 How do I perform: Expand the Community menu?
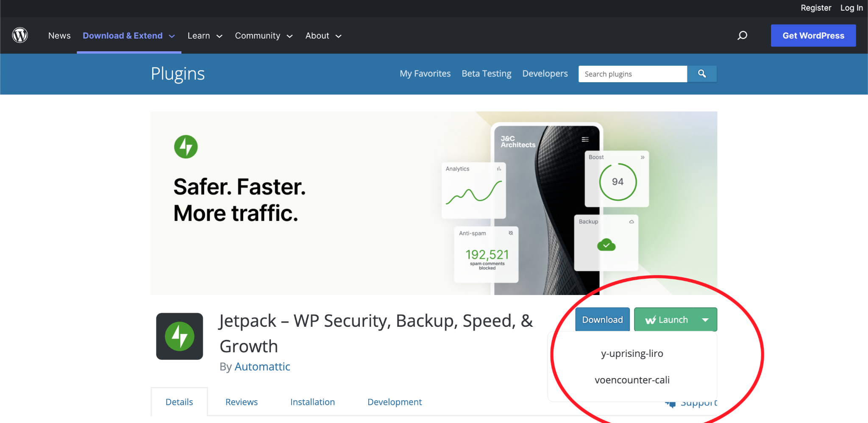pyautogui.click(x=264, y=36)
